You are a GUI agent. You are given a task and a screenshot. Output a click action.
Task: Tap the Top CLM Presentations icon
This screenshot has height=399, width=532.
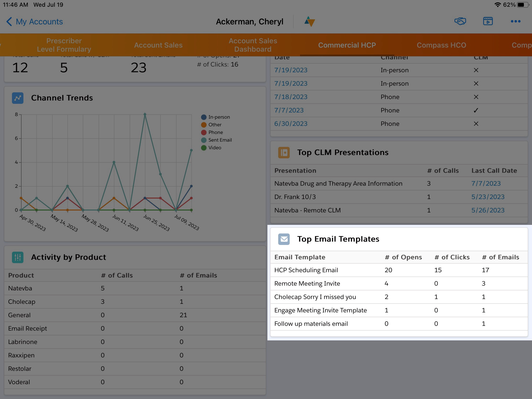point(284,152)
